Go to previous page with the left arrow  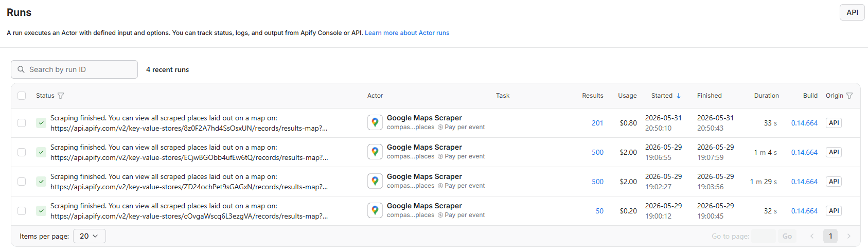pyautogui.click(x=812, y=236)
